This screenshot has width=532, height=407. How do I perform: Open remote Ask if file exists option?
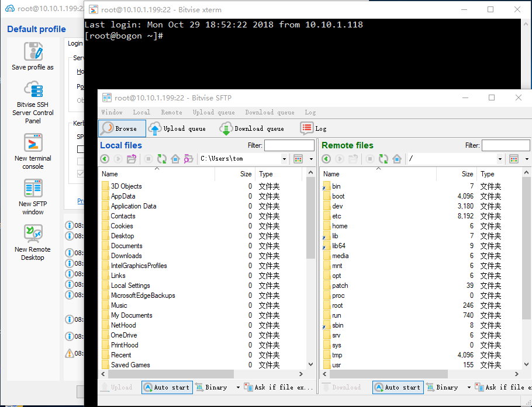pyautogui.click(x=503, y=387)
